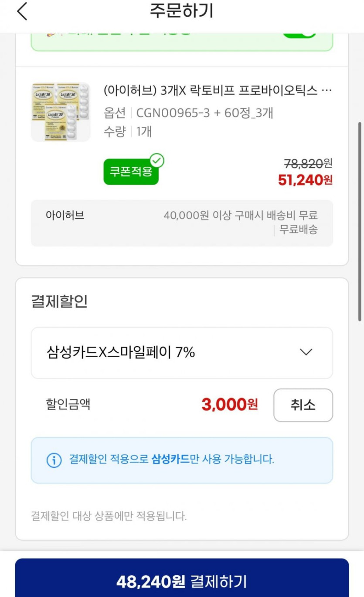This screenshot has height=597, width=364.
Task: Open the LactoBif product thumbnail image
Action: [x=61, y=112]
